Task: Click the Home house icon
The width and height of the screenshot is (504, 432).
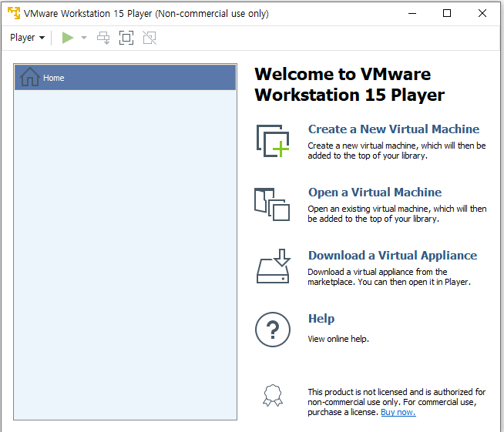Action: (x=29, y=77)
